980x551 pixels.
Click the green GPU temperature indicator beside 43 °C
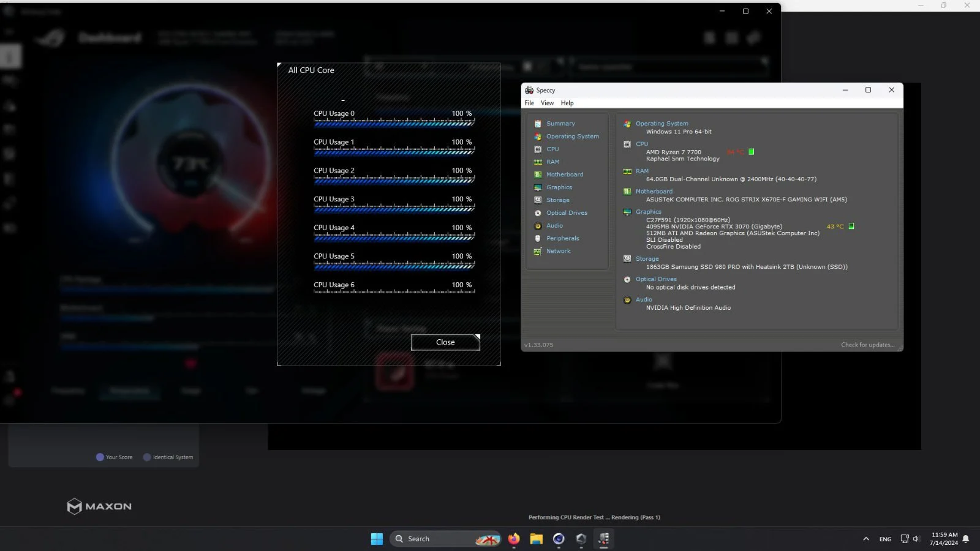pos(851,227)
